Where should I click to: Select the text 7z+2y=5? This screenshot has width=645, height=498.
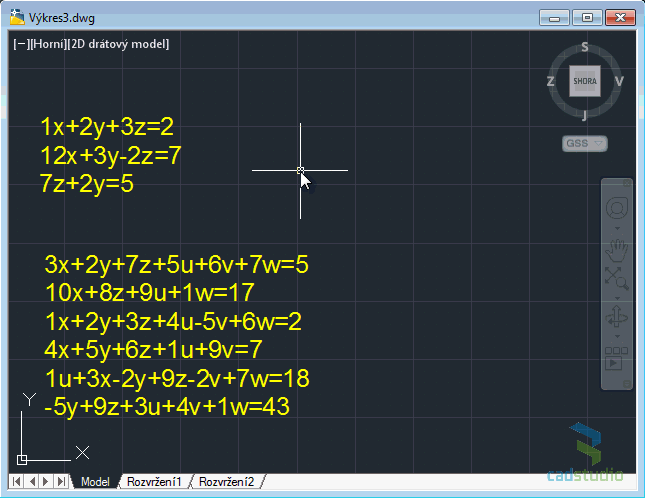87,183
